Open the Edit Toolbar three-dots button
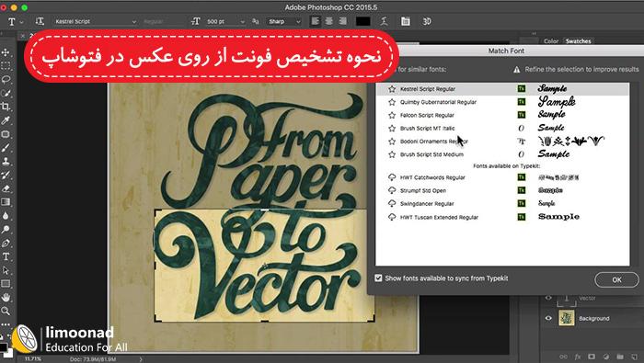Image resolution: width=644 pixels, height=363 pixels. click(6, 324)
